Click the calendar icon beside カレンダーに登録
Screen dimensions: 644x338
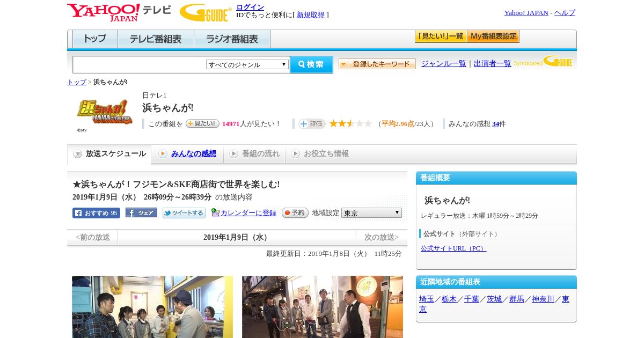tap(215, 212)
